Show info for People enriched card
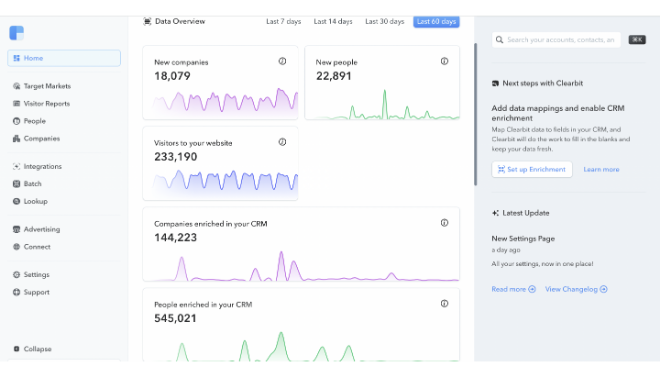Viewport: 660px width, 377px height. point(444,304)
